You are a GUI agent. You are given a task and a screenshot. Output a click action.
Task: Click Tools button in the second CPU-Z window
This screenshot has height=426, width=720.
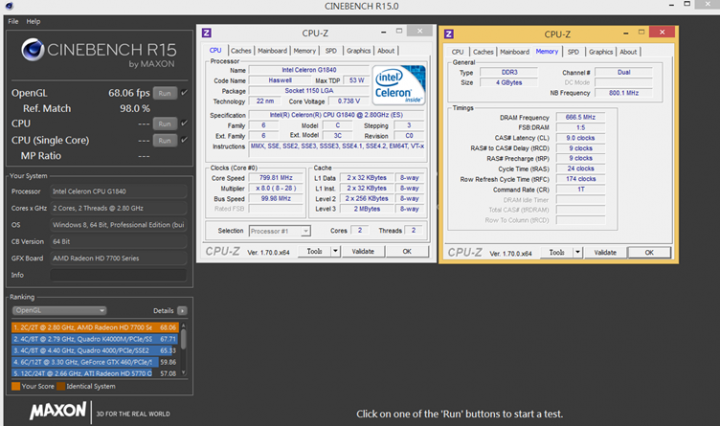tap(557, 252)
